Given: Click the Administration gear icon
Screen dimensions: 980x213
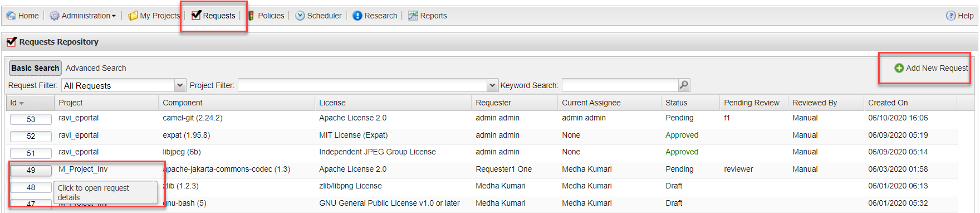Looking at the screenshot, I should pos(55,16).
